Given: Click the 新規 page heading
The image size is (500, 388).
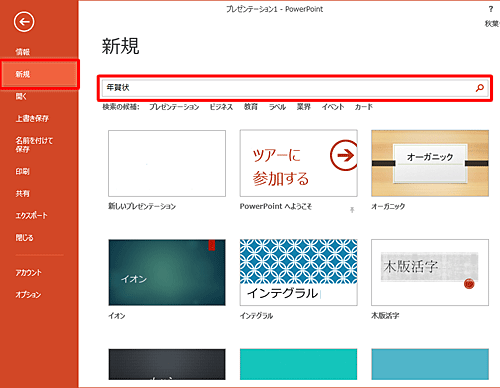Looking at the screenshot, I should (120, 46).
